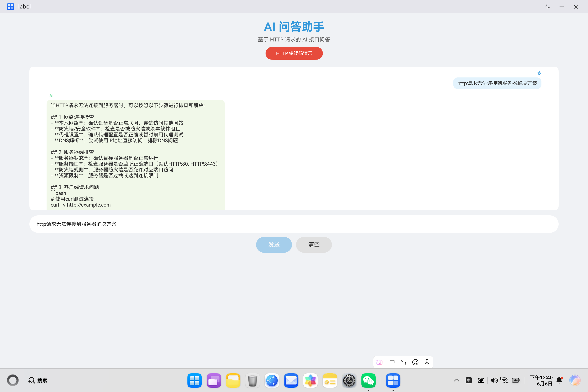Open the yellow notes app in dock
The width and height of the screenshot is (588, 392).
[330, 380]
